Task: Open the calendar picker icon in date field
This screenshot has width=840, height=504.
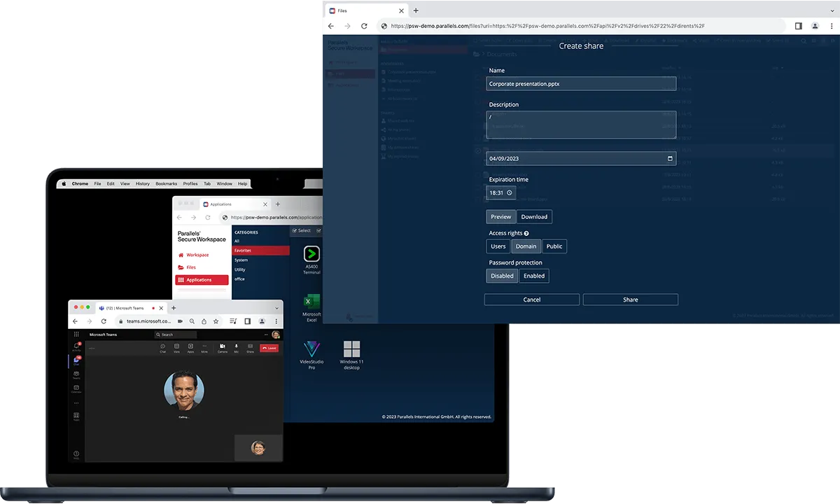Action: click(671, 158)
